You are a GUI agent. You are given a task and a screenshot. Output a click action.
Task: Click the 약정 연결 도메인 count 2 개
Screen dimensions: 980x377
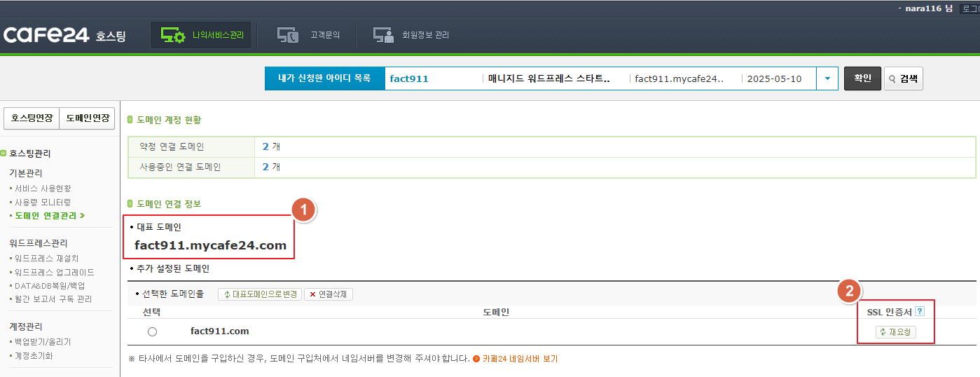point(271,146)
